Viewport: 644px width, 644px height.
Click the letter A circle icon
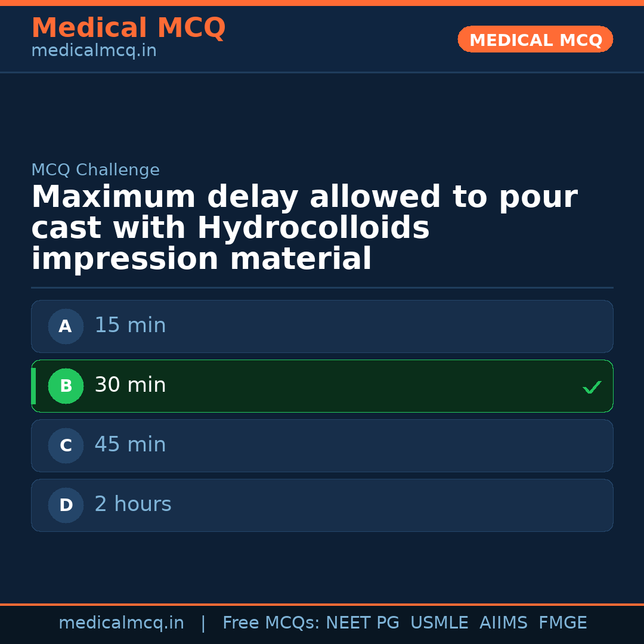click(x=66, y=326)
